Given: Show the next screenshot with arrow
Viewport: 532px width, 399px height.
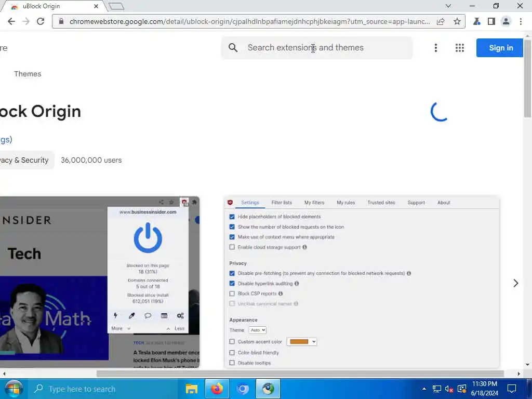Looking at the screenshot, I should [516, 283].
